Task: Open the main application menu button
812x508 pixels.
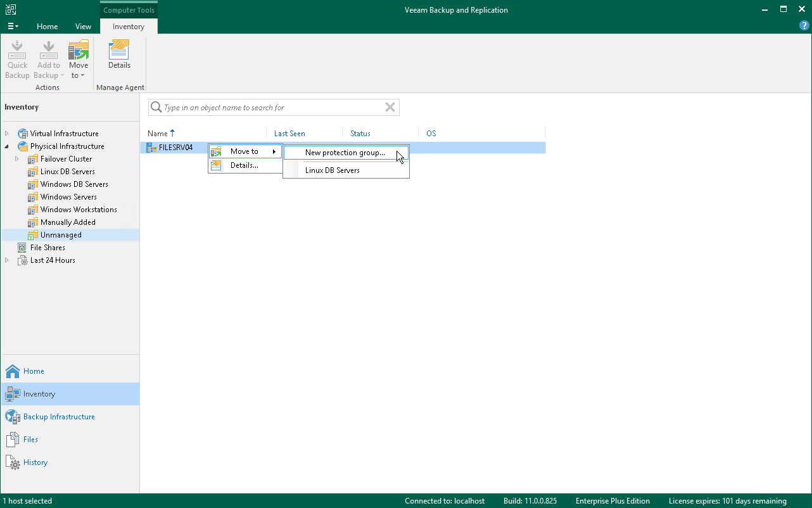Action: [13, 27]
